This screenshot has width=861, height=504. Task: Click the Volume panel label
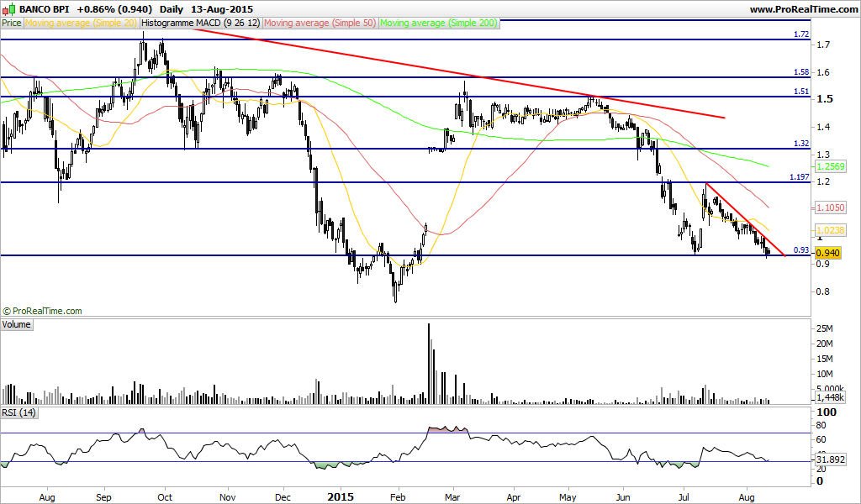tap(17, 324)
